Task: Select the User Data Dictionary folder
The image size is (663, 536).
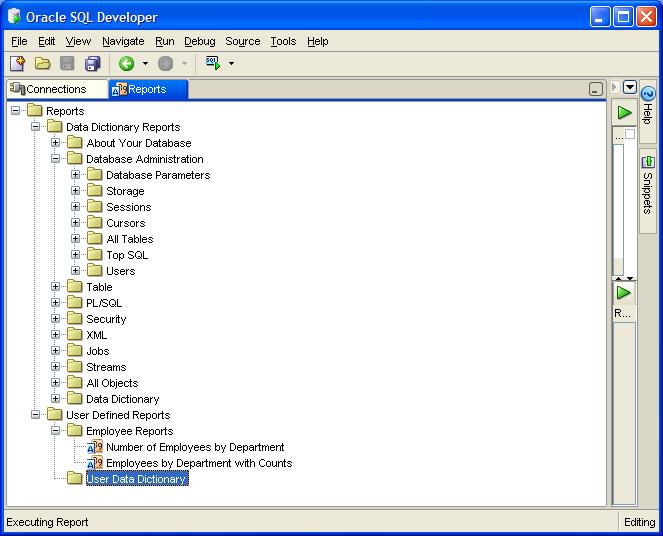Action: pos(137,479)
